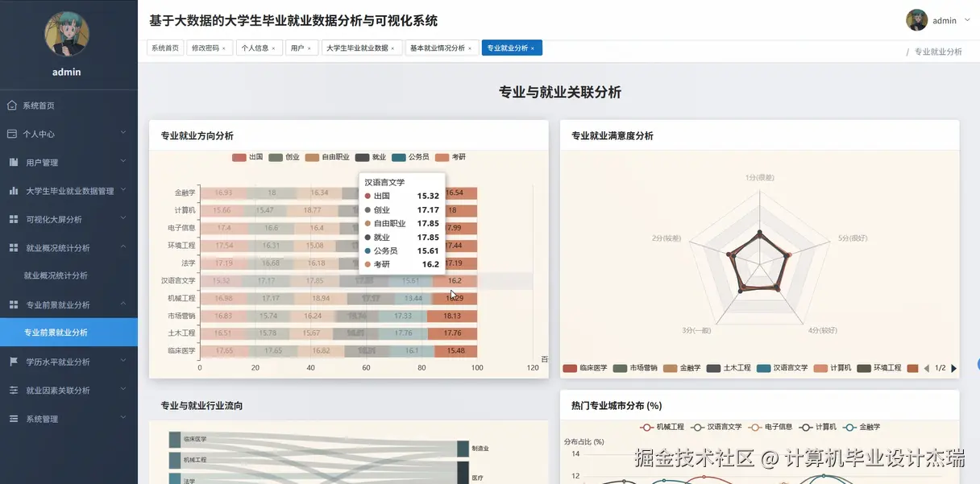This screenshot has height=484, width=980.
Task: Click the grid icon for 专业前景就业分析
Action: [x=14, y=305]
